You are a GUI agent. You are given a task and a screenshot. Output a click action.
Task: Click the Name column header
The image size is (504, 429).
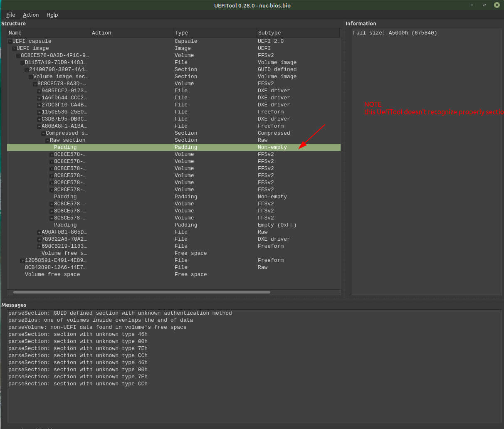pyautogui.click(x=49, y=33)
